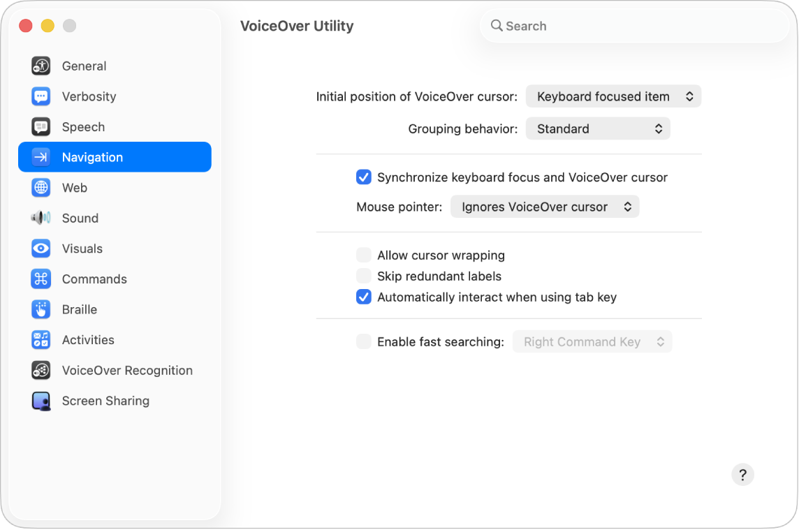Disable Automatically interact when using tab key
Viewport: 799px width, 532px height.
pos(363,297)
